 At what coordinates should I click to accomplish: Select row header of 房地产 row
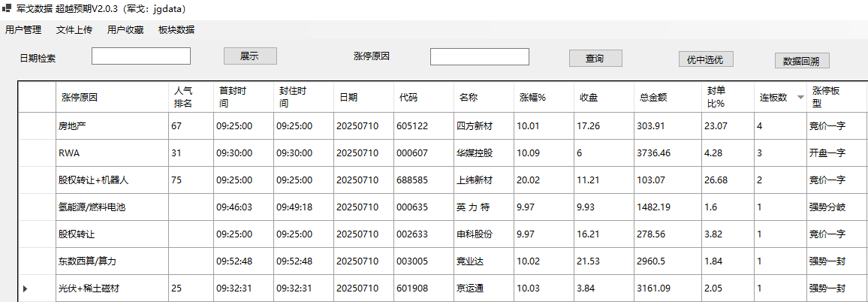click(37, 125)
